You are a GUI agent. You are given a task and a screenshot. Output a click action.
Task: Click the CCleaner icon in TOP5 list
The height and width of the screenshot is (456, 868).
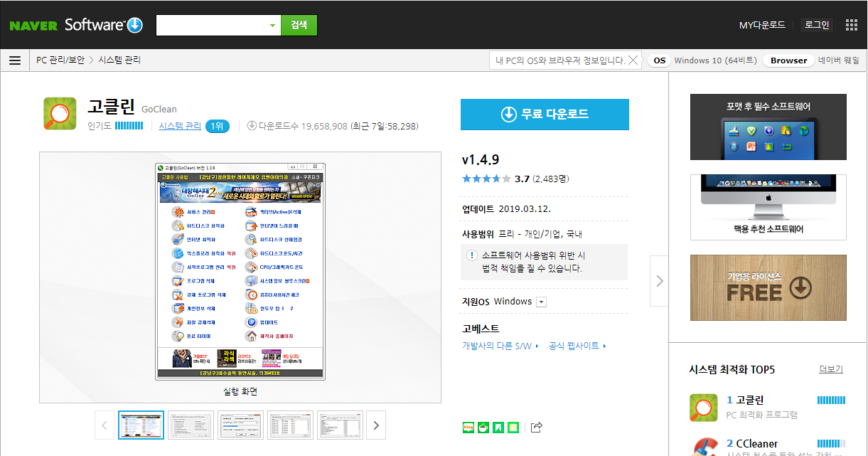point(704,446)
